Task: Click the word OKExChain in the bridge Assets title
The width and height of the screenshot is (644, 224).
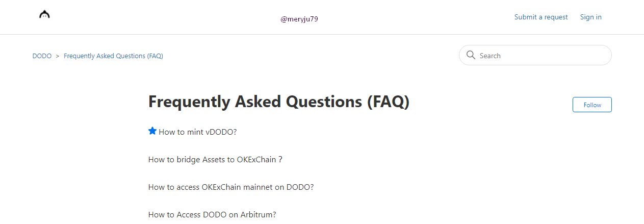Action: [256, 160]
